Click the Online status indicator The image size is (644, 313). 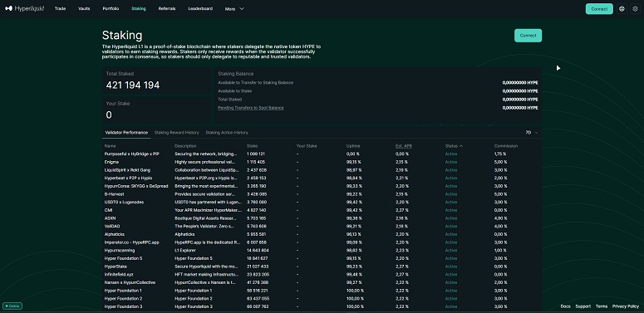(12, 306)
